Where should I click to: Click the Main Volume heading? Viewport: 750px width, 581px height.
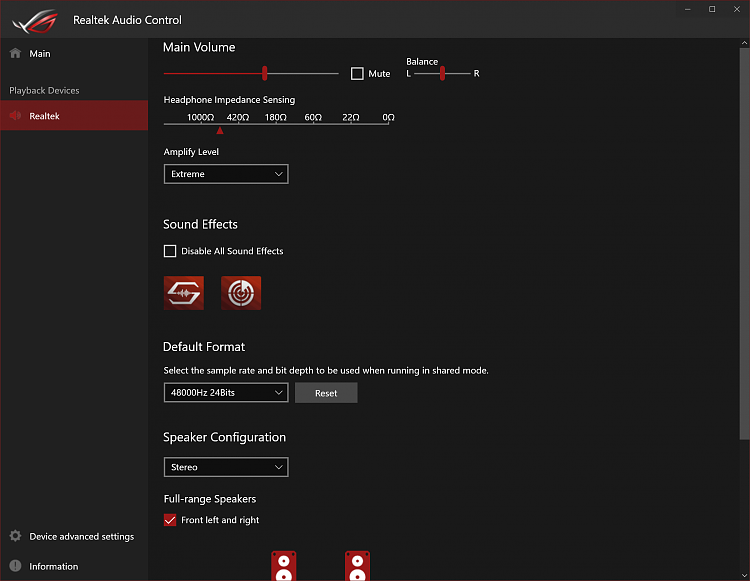click(x=199, y=47)
